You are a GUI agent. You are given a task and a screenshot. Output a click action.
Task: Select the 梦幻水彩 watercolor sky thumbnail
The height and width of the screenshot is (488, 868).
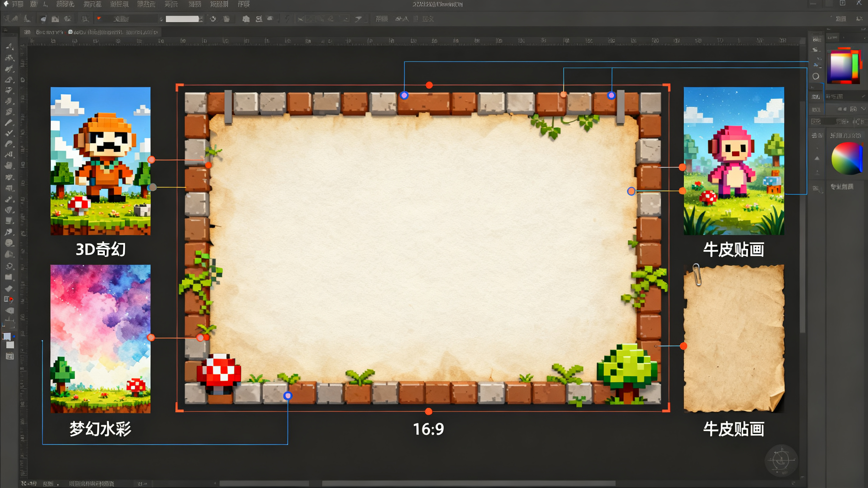point(100,339)
